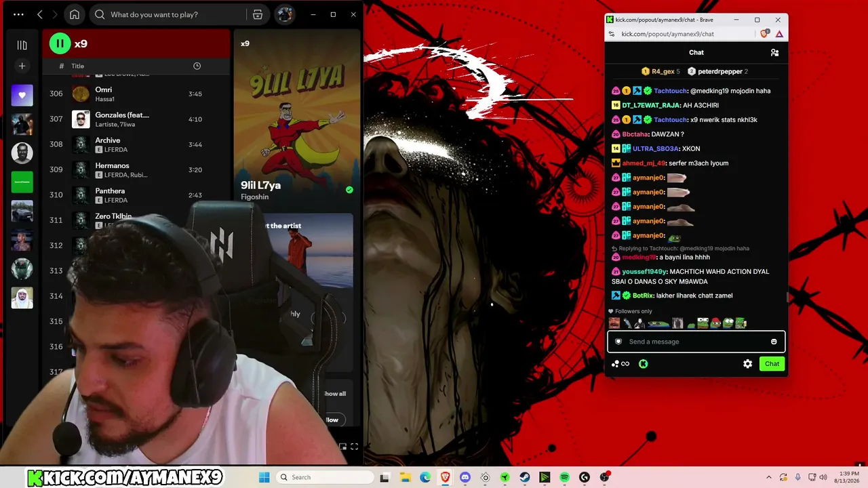Collapse the Your Library sidebar icon
The height and width of the screenshot is (488, 868).
coord(22,45)
